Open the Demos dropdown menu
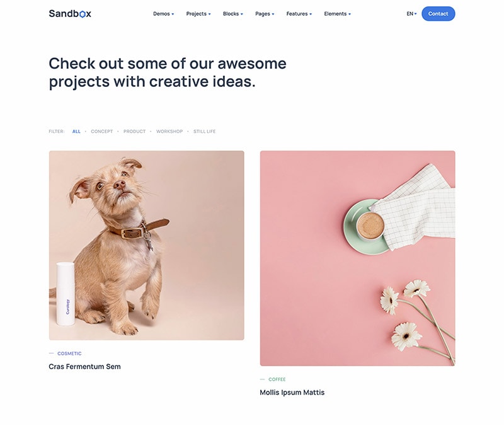Viewport: 504px width, 426px height. (163, 14)
